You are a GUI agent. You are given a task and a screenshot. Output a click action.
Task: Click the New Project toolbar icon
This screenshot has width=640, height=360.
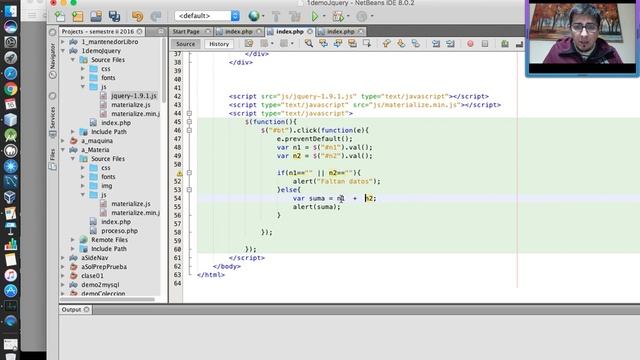coord(78,16)
